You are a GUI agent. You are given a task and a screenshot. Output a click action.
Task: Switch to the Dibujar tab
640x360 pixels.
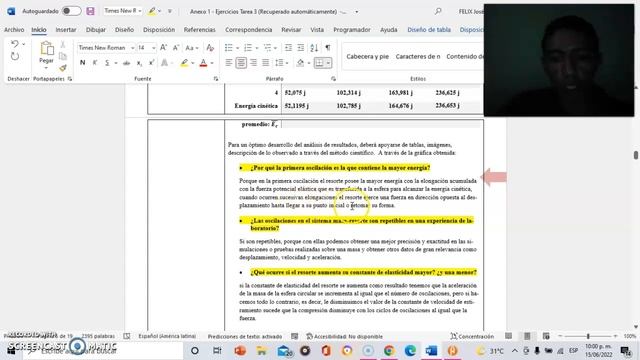point(96,30)
